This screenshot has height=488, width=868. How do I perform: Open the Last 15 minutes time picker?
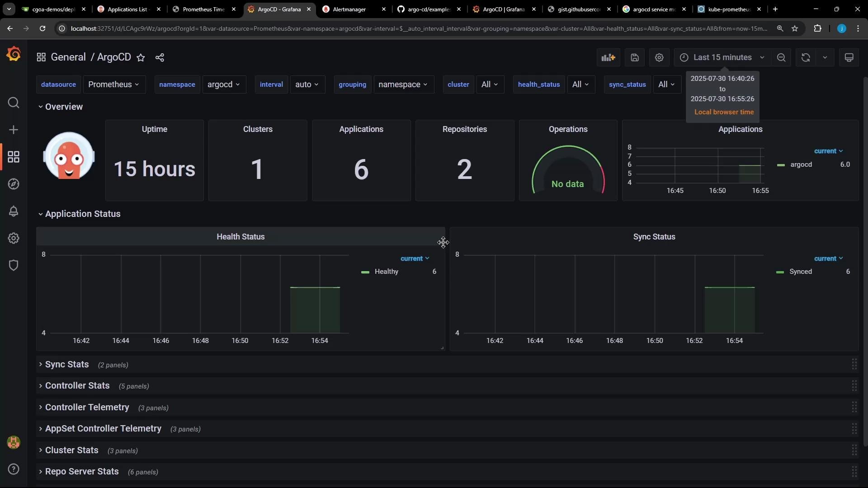722,57
